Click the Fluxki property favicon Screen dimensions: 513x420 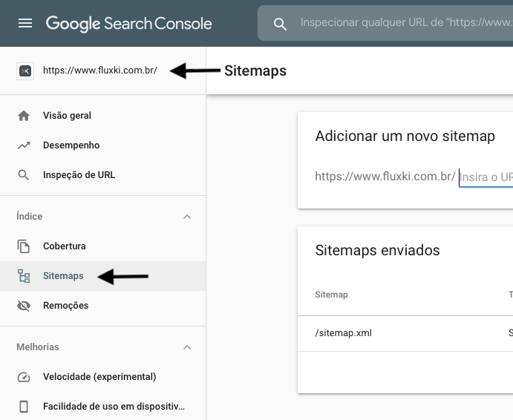click(24, 71)
